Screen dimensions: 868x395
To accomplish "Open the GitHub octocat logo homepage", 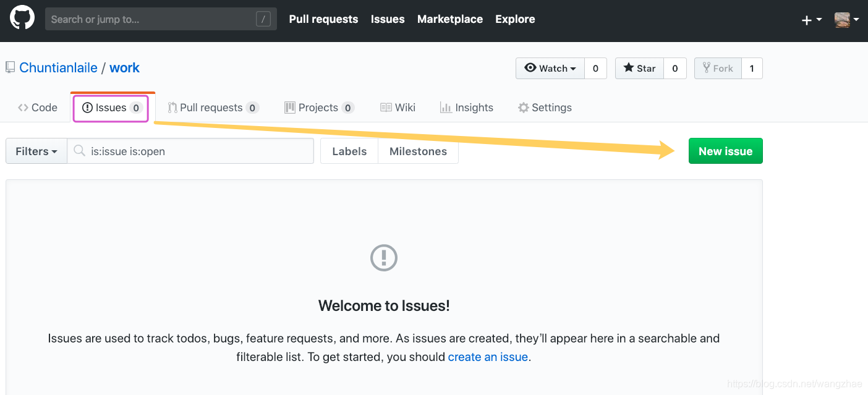I will [22, 19].
